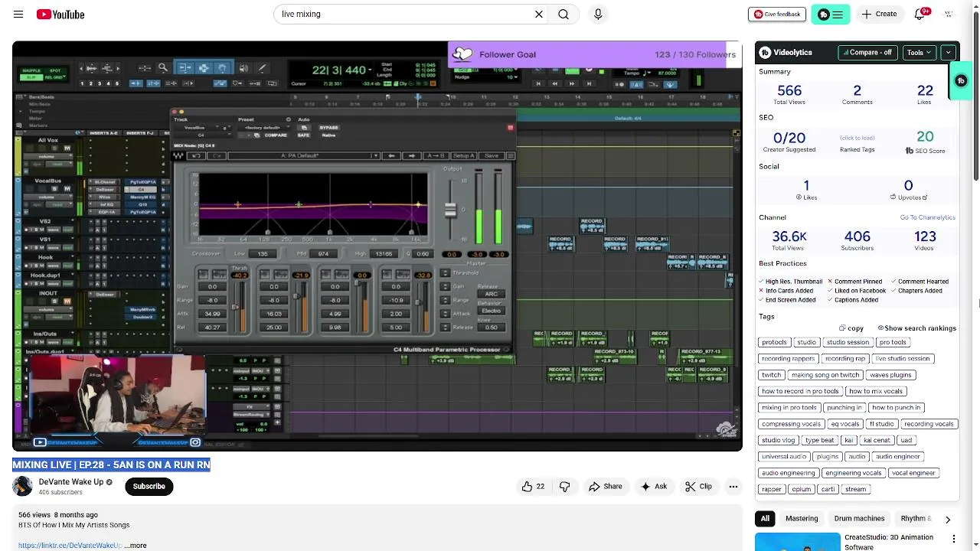
Task: Click the CreateStudio ad thumbnail
Action: click(797, 542)
